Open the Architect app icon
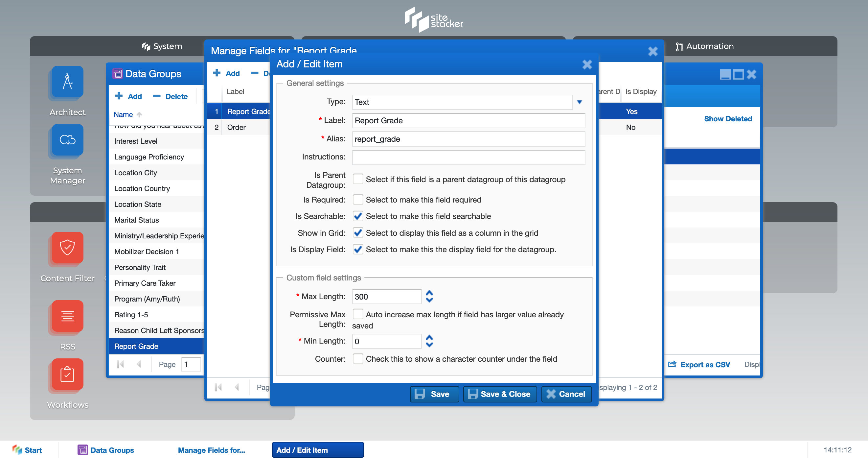This screenshot has height=459, width=868. click(x=67, y=82)
